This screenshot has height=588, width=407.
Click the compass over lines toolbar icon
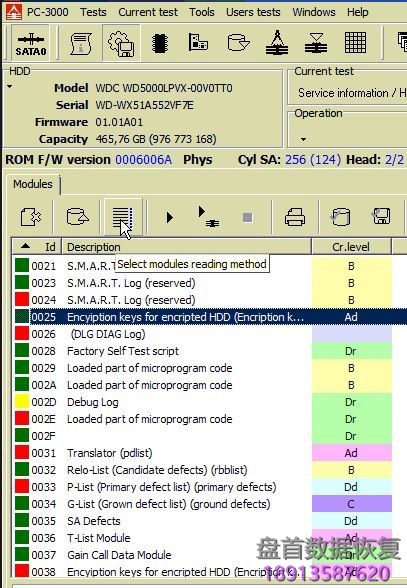point(277,42)
